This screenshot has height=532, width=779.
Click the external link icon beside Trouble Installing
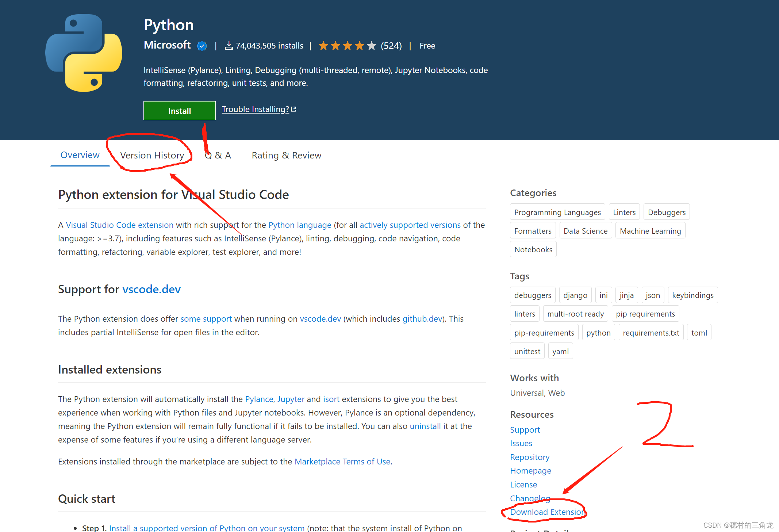(293, 109)
